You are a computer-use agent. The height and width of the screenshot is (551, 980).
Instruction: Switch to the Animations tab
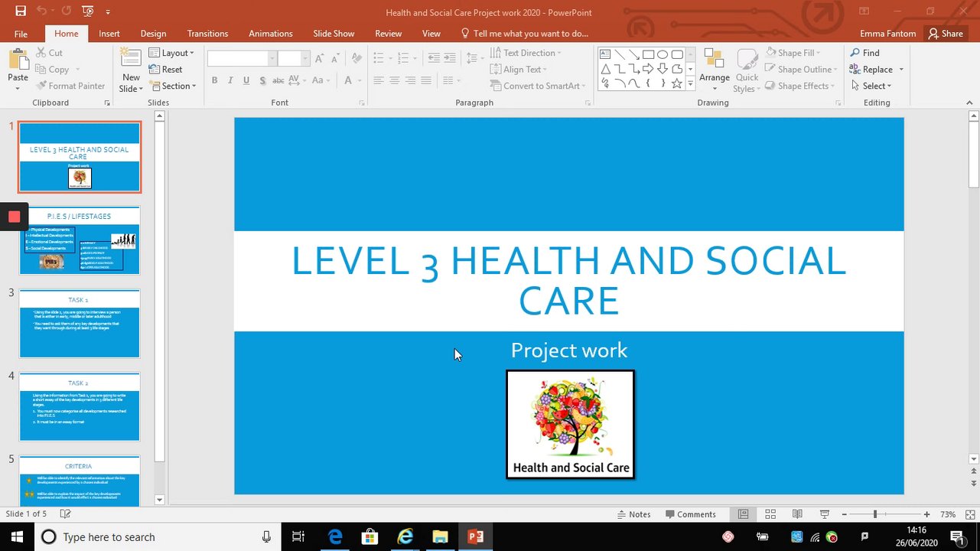click(x=270, y=34)
